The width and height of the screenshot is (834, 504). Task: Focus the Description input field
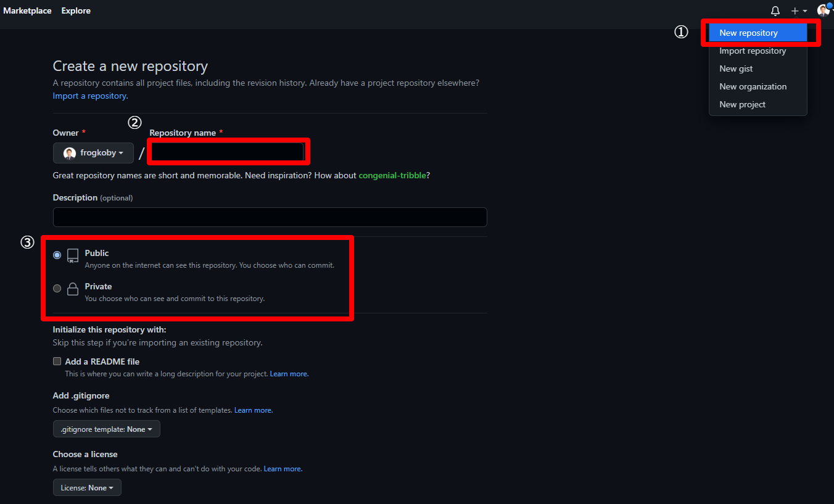[x=270, y=217]
